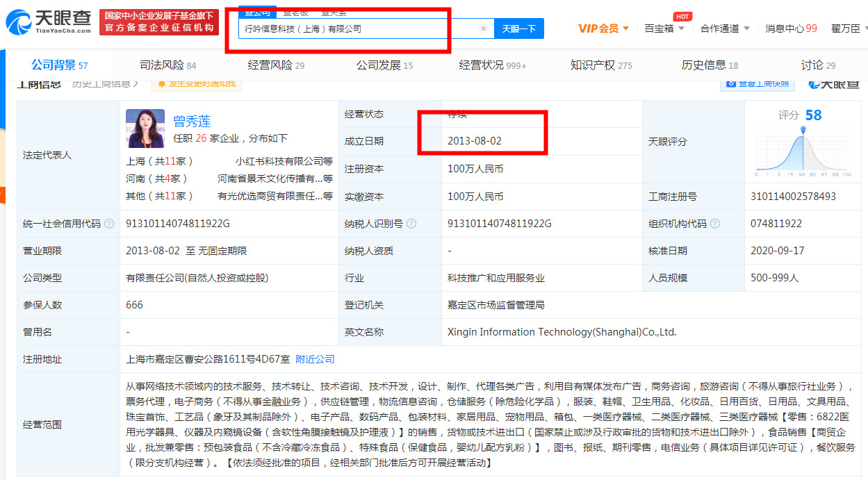Clear the search box with the x icon

(x=484, y=28)
